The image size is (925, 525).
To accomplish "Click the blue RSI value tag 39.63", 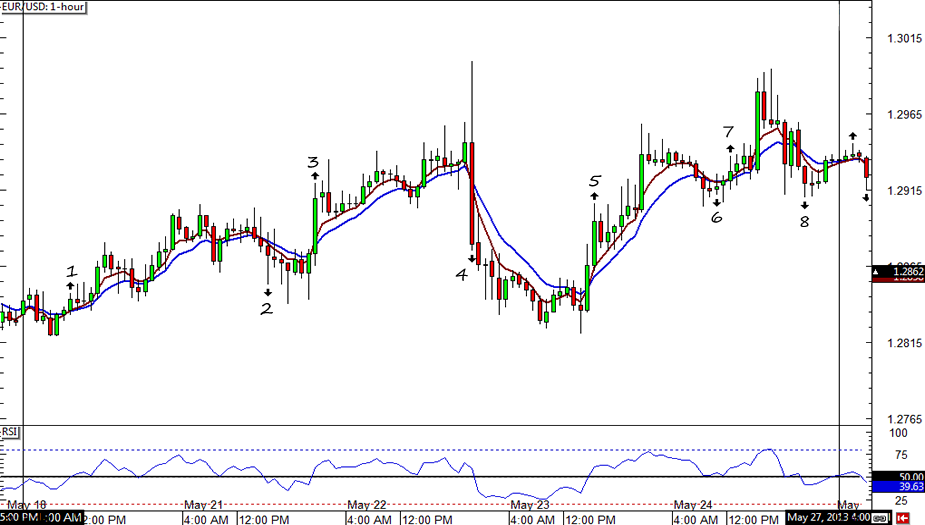I will 898,487.
